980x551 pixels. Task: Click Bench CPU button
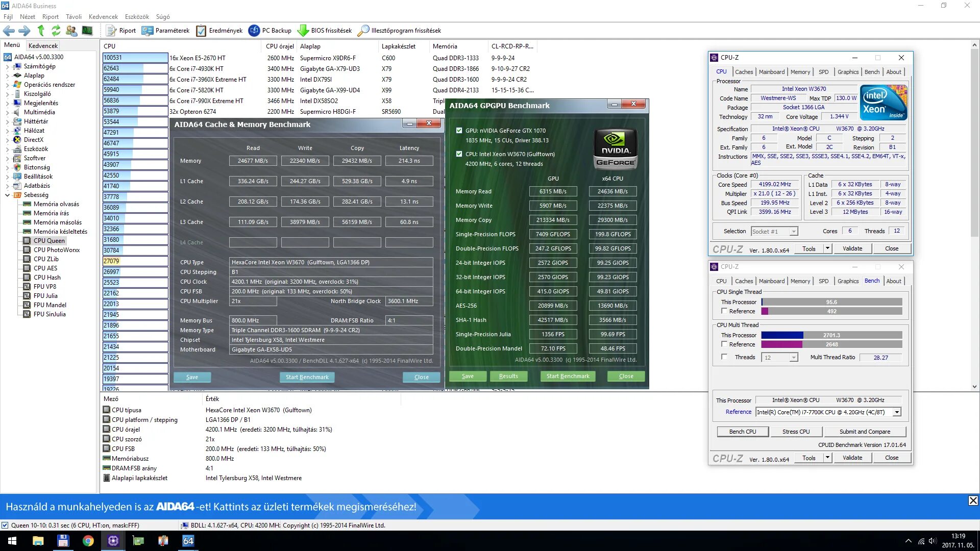743,432
